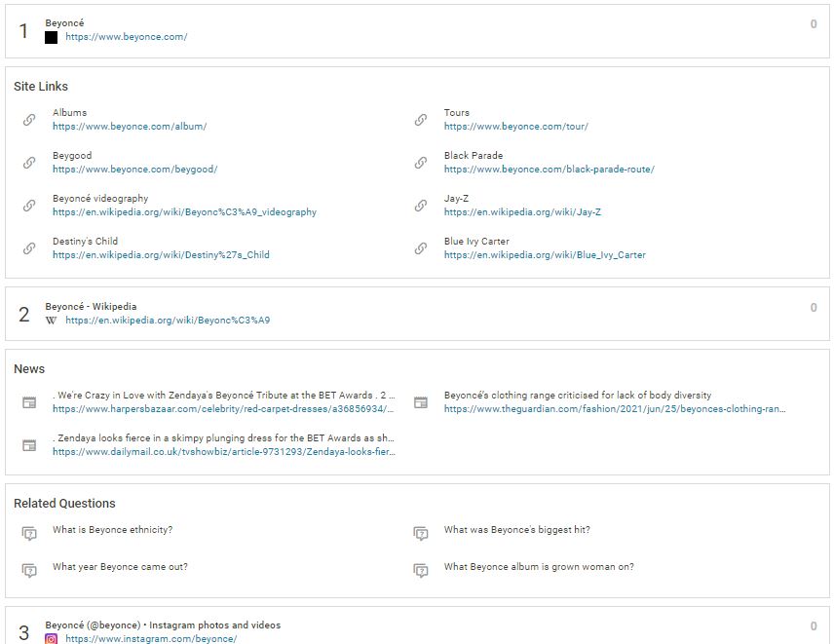Click the 'News' section heading
The image size is (834, 644).
(29, 369)
